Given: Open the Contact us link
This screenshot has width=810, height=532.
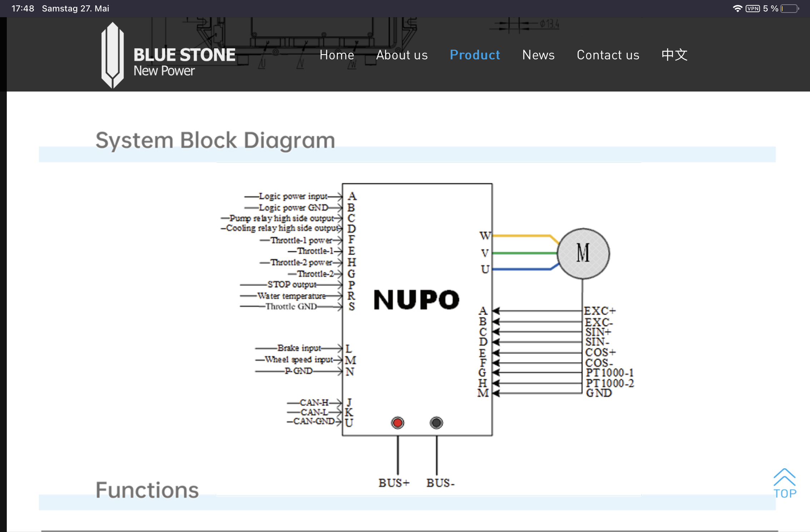Looking at the screenshot, I should 608,55.
